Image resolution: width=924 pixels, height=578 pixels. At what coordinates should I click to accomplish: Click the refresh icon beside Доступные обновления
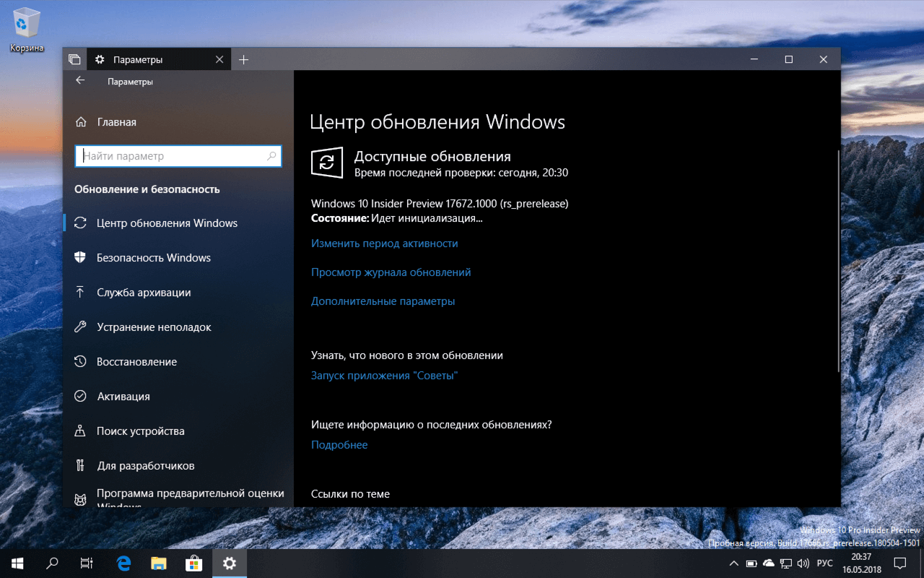click(x=327, y=163)
